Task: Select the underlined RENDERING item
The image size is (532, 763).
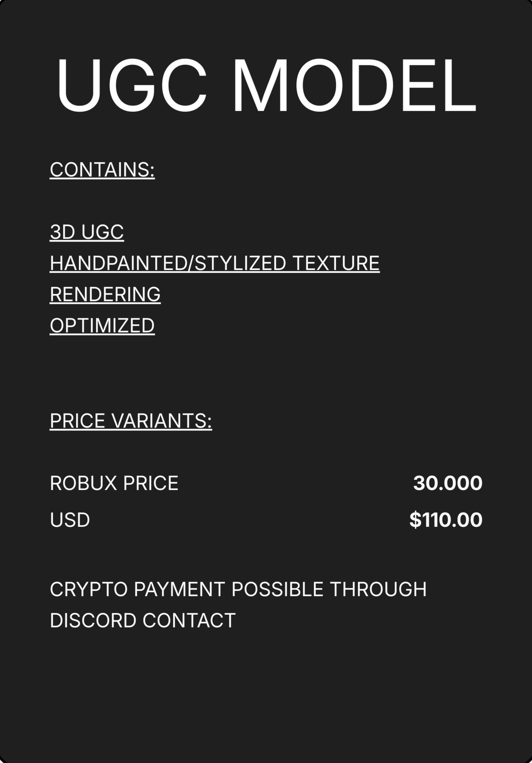Action: tap(105, 294)
